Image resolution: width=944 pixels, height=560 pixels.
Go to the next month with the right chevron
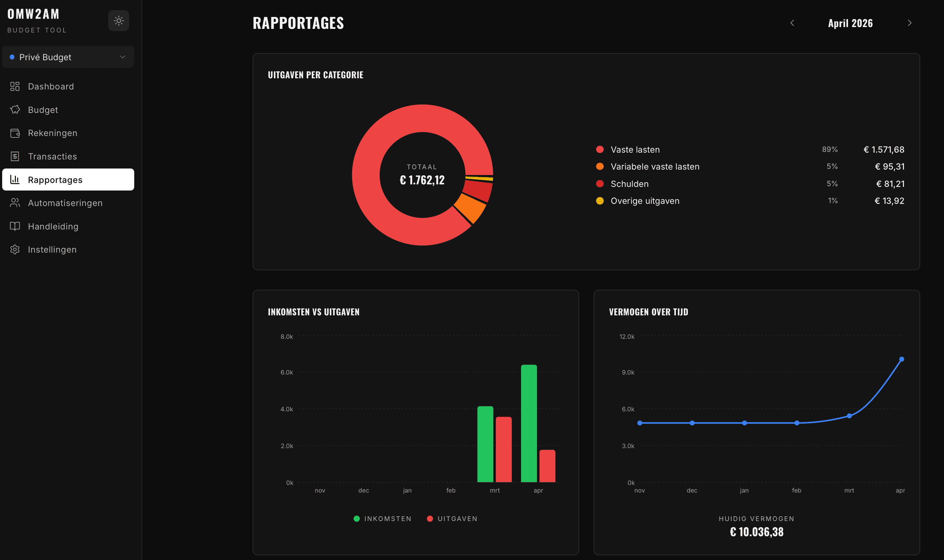(x=909, y=23)
